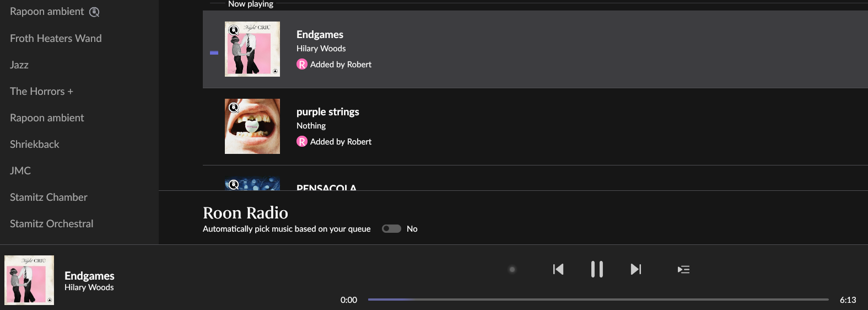Click the pink R avatar under Endgames

pyautogui.click(x=302, y=65)
